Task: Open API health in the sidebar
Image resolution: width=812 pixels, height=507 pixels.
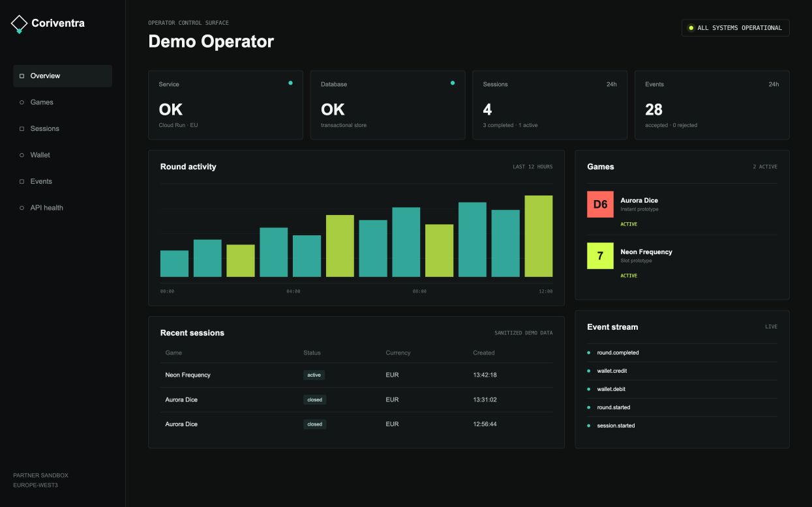Action: (x=63, y=208)
